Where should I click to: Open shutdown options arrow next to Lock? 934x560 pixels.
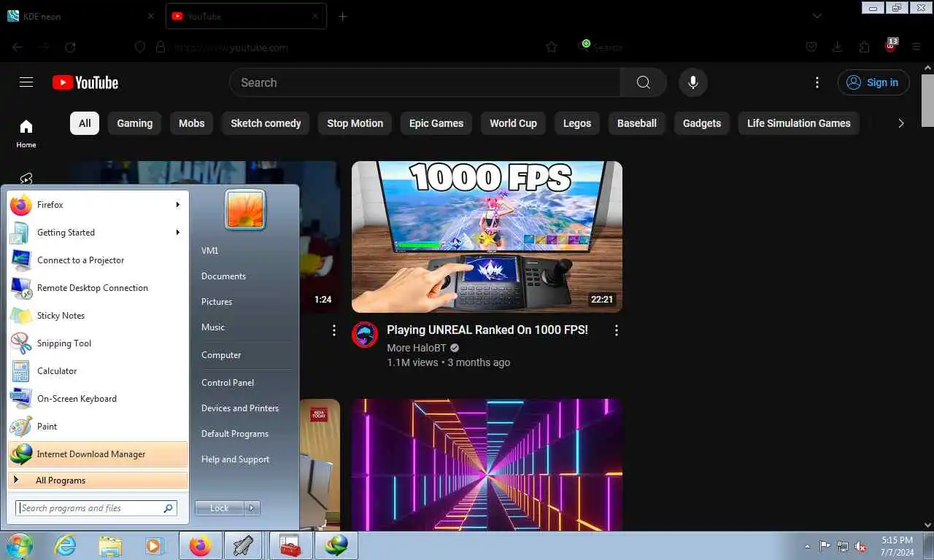click(x=252, y=508)
